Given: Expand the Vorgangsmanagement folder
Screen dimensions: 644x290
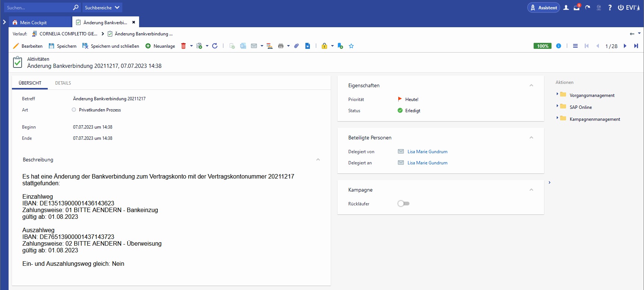Looking at the screenshot, I should click(557, 94).
